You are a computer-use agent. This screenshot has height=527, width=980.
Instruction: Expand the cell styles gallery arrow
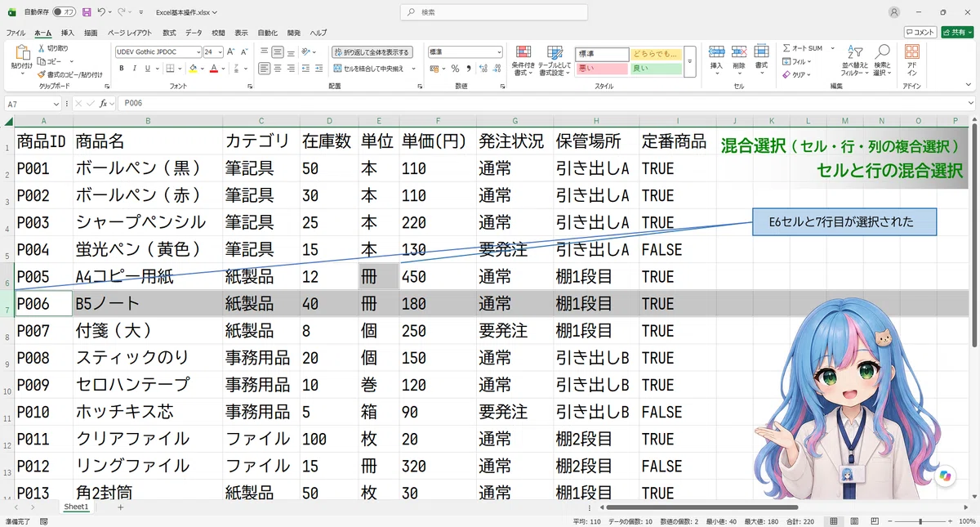tap(689, 61)
